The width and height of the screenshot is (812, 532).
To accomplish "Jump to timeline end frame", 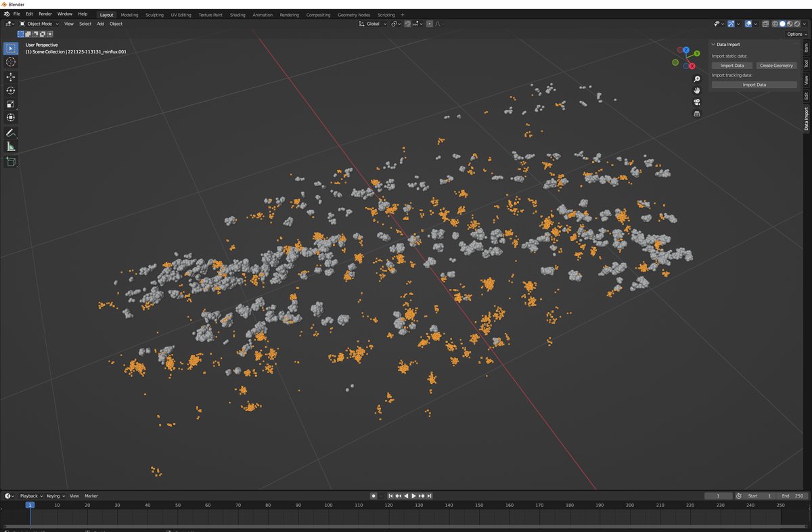I will pos(429,496).
